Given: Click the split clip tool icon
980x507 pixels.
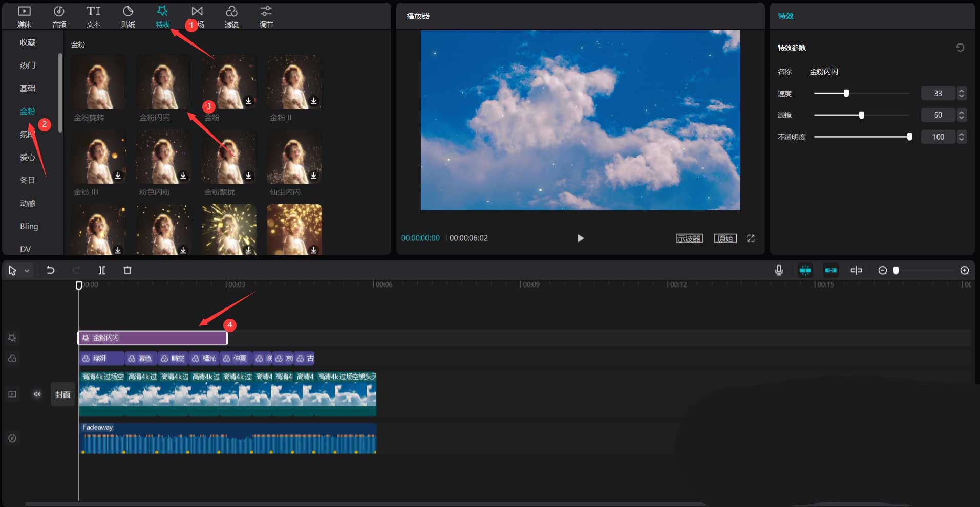Looking at the screenshot, I should point(102,270).
